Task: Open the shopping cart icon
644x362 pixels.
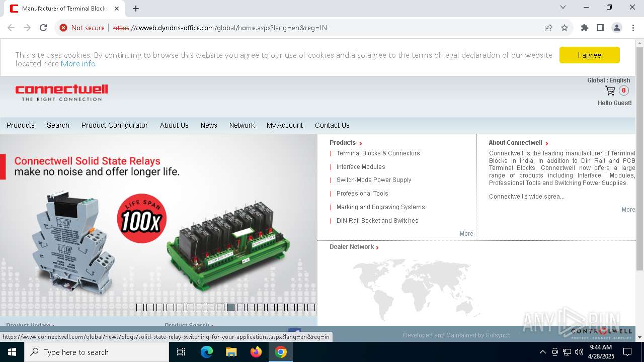Action: [610, 90]
